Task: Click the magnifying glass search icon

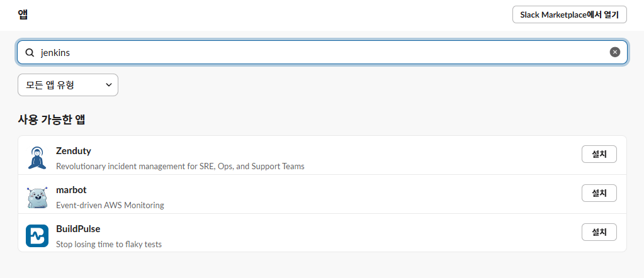Action: 30,53
